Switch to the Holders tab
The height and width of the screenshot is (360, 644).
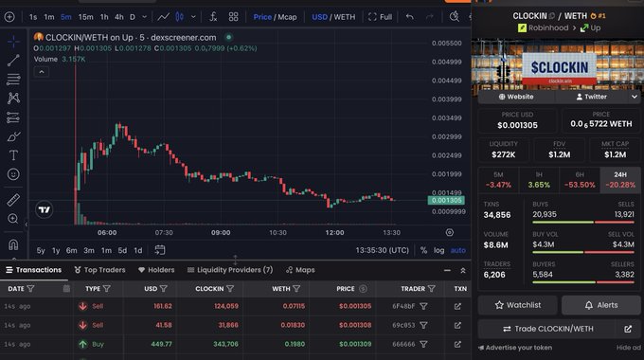[x=156, y=270]
